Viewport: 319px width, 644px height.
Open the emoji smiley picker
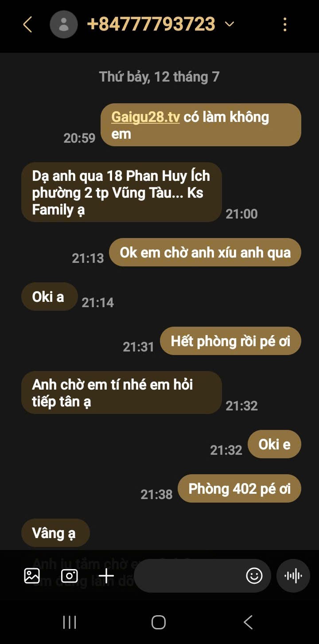click(x=254, y=576)
